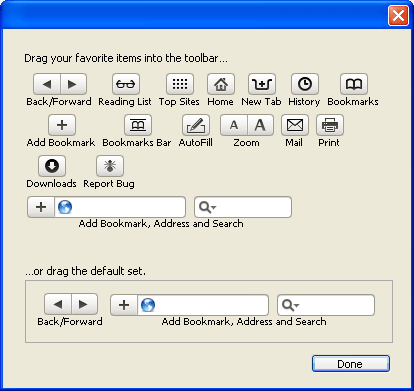Click 'Drag your favorite items into the toolbar...' text
This screenshot has height=391, width=414.
pos(126,58)
